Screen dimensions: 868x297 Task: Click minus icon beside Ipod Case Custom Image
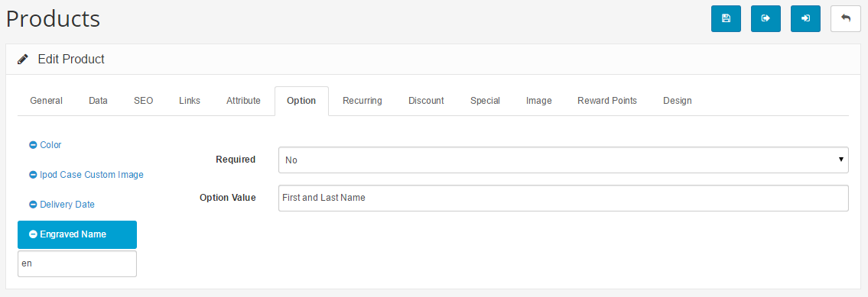[33, 175]
